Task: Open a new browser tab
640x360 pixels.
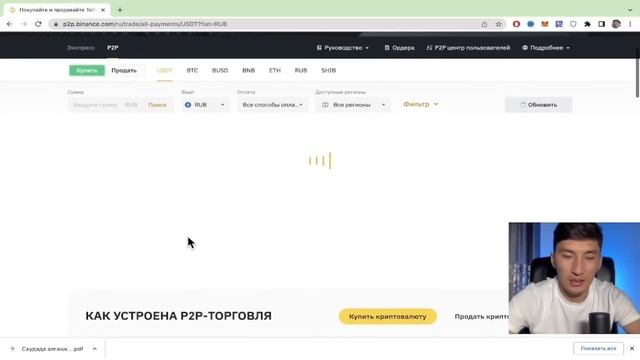Action: (x=120, y=10)
